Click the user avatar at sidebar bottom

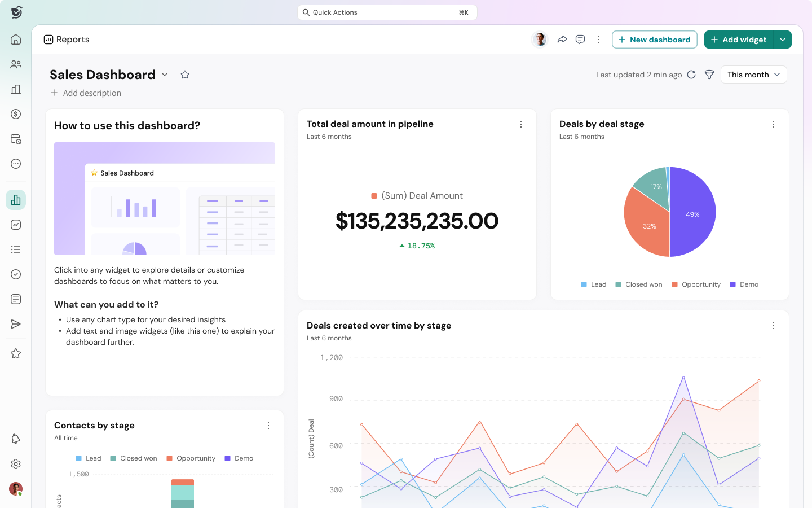[x=16, y=489]
